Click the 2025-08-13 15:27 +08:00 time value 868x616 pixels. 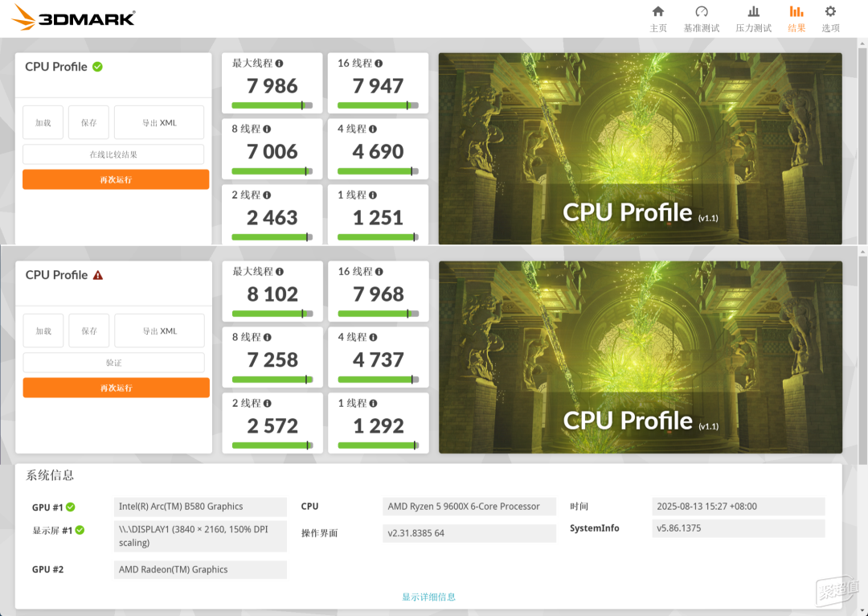(739, 507)
